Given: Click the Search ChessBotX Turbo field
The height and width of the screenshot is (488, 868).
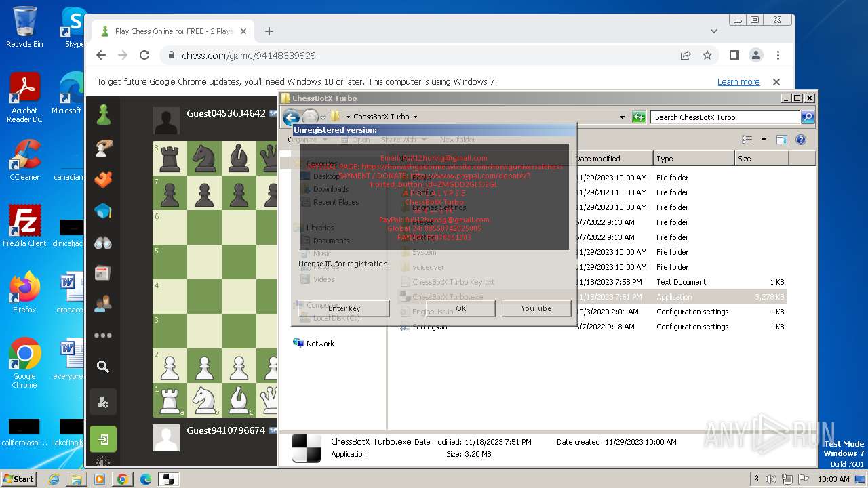Looking at the screenshot, I should tap(726, 117).
